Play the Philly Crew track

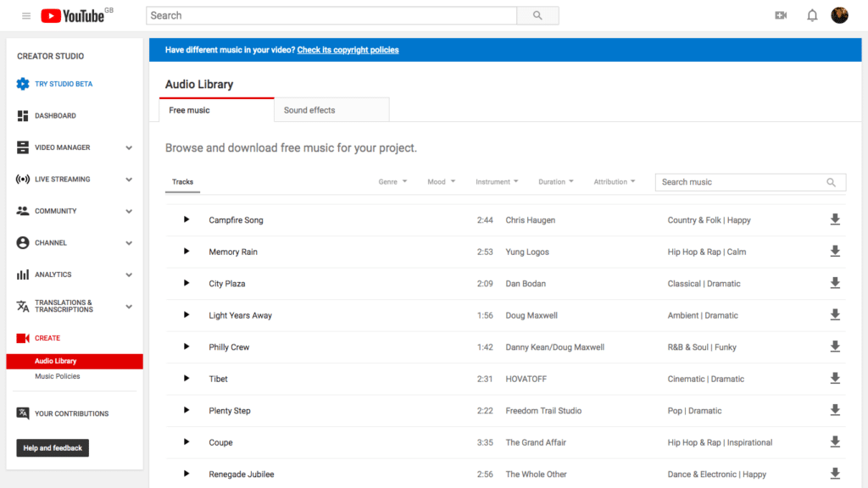coord(186,347)
